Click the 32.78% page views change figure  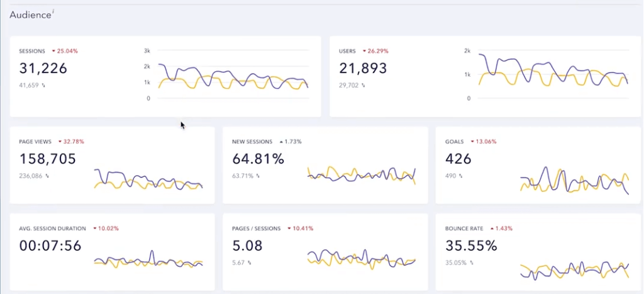(x=74, y=142)
